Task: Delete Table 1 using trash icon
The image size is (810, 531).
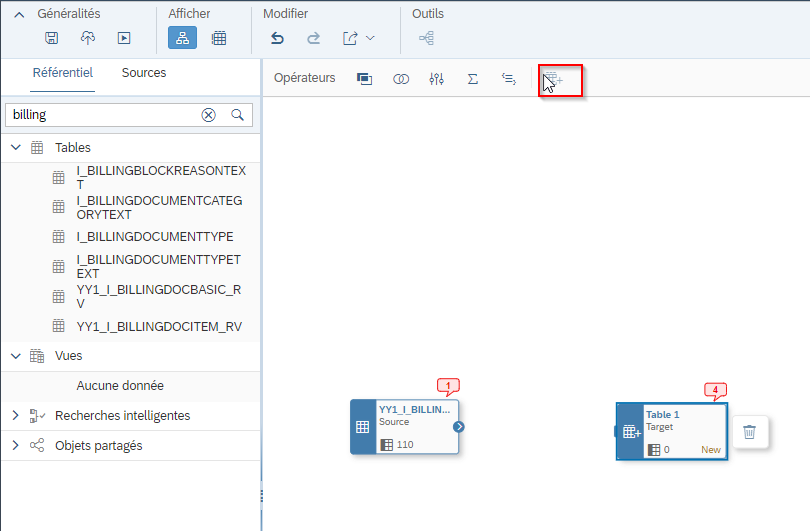Action: (750, 432)
